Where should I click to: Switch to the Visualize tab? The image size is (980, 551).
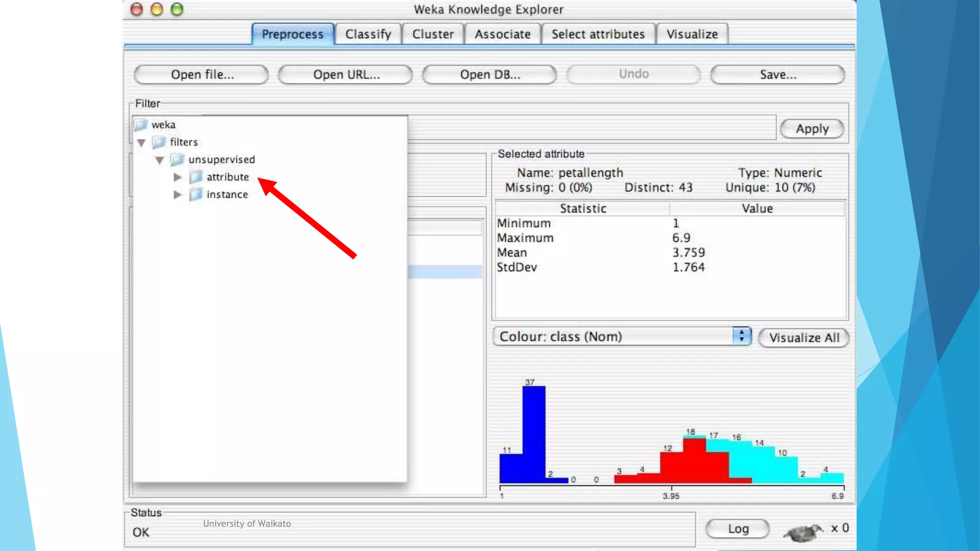[x=692, y=34]
